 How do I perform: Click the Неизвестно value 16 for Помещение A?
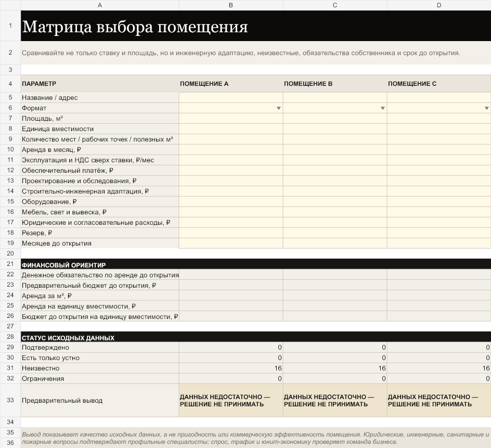(x=231, y=368)
